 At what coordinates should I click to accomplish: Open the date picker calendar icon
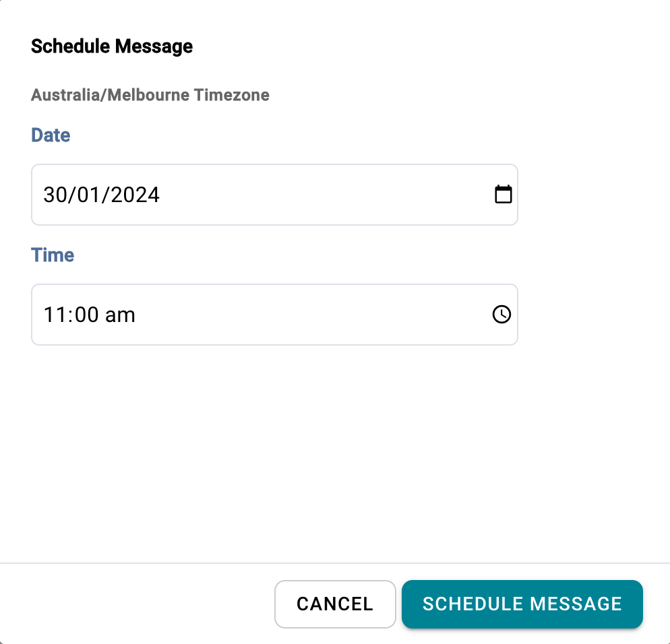coord(503,195)
